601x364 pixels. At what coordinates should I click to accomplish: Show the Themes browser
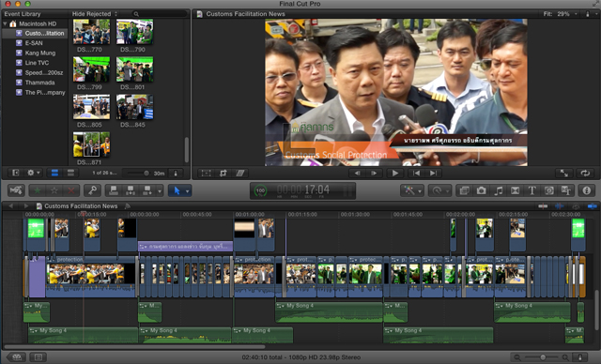[565, 190]
